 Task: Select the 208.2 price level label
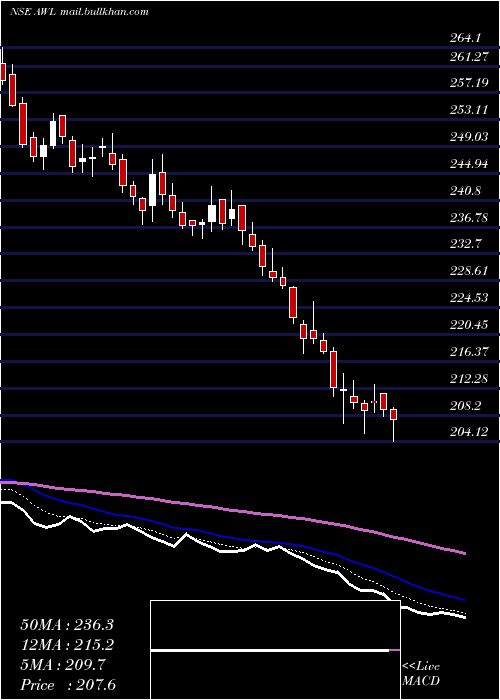[466, 406]
